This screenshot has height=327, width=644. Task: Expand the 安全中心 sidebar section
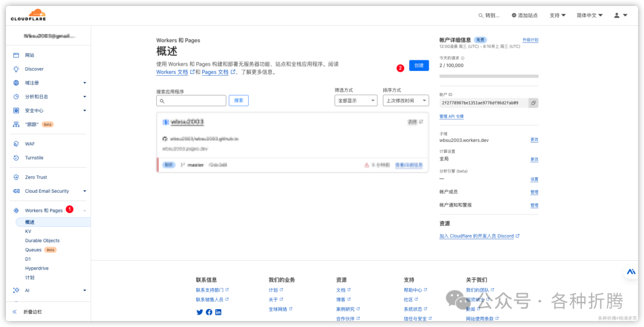pos(85,110)
